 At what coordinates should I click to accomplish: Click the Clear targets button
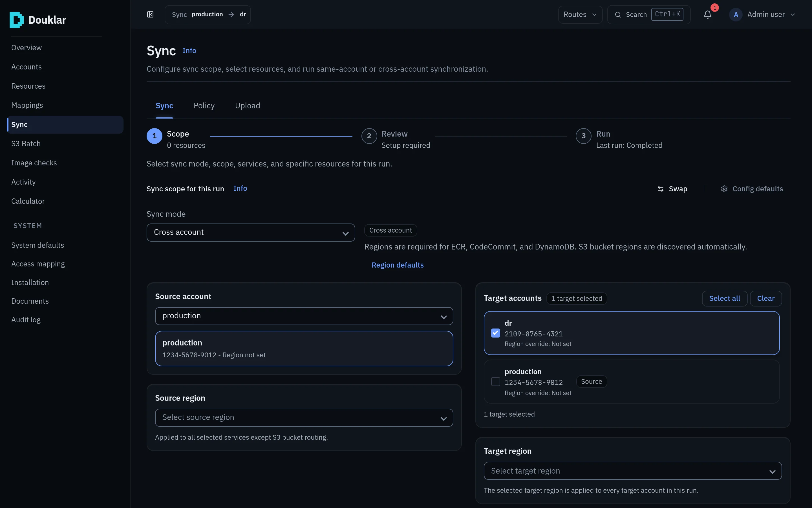pos(766,298)
